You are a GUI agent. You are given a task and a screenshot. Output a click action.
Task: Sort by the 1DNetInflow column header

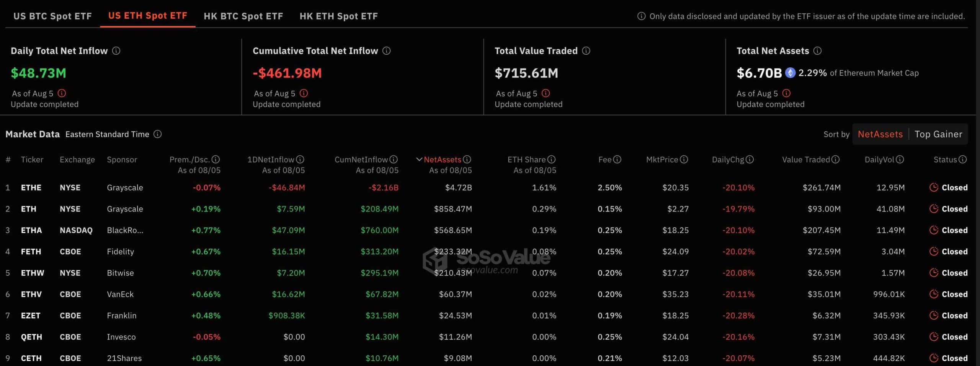[x=271, y=159]
